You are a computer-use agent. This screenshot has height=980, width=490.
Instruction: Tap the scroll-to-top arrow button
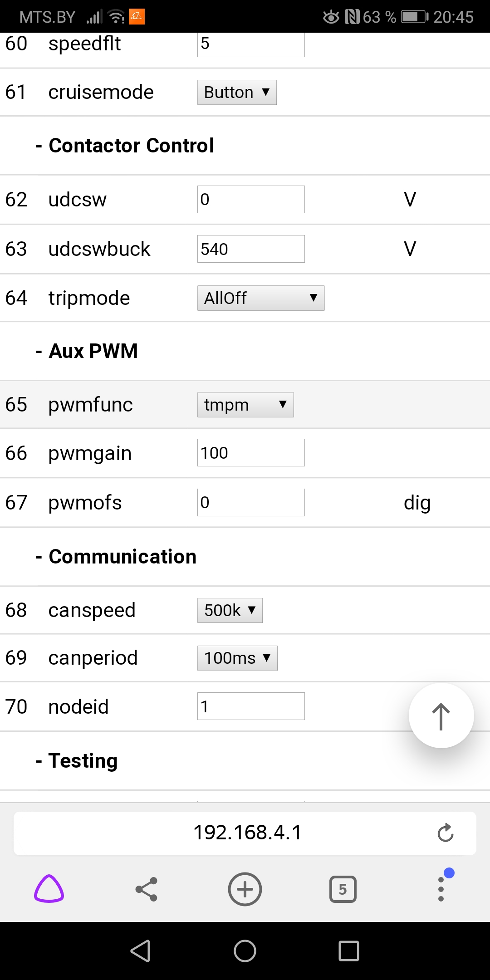tap(441, 715)
